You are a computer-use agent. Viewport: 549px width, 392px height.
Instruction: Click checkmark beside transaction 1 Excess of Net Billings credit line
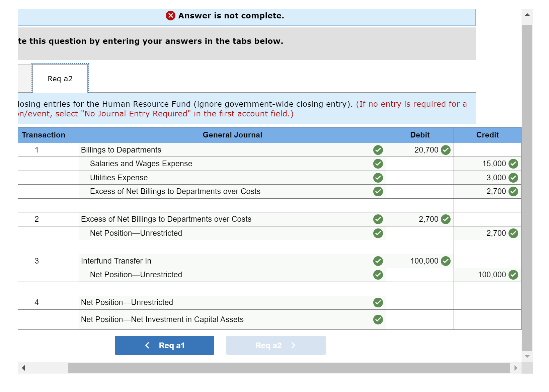point(378,191)
